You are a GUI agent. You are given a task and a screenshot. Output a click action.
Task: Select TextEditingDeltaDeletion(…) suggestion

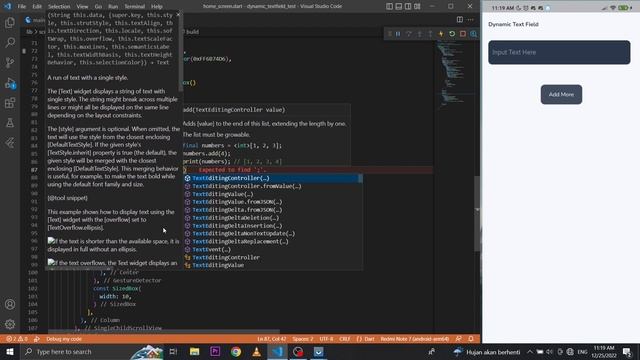point(272,218)
